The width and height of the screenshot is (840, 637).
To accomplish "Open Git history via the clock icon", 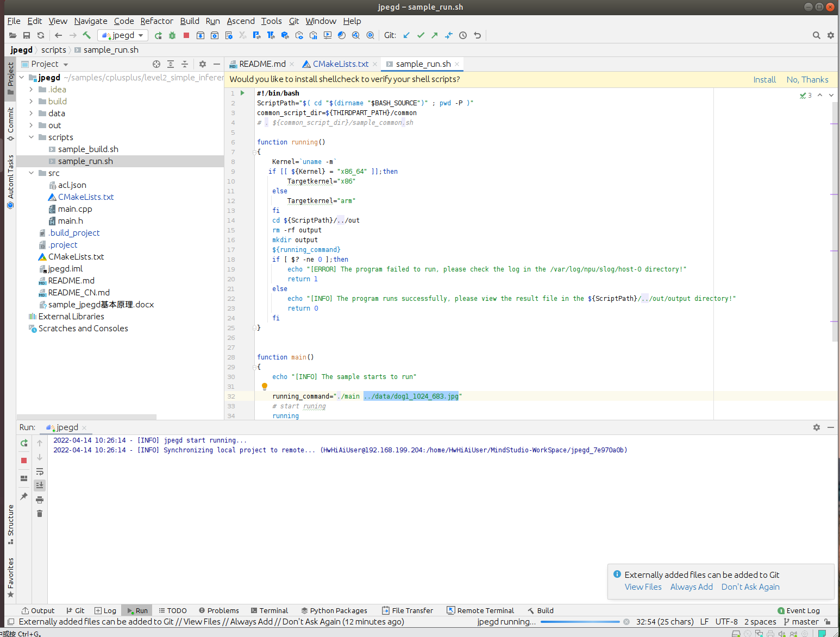I will pos(463,35).
